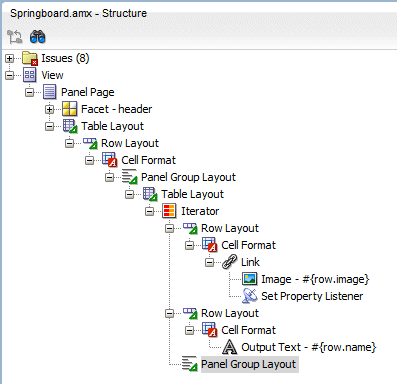Collapse the Panel Group Layout containing Table Layout

click(x=110, y=177)
